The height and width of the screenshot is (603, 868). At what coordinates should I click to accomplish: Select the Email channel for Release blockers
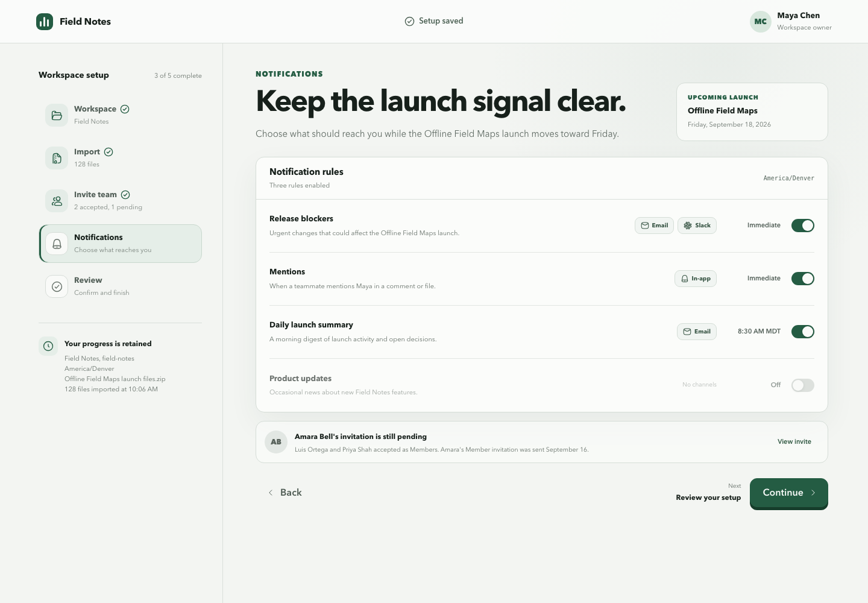(x=654, y=226)
